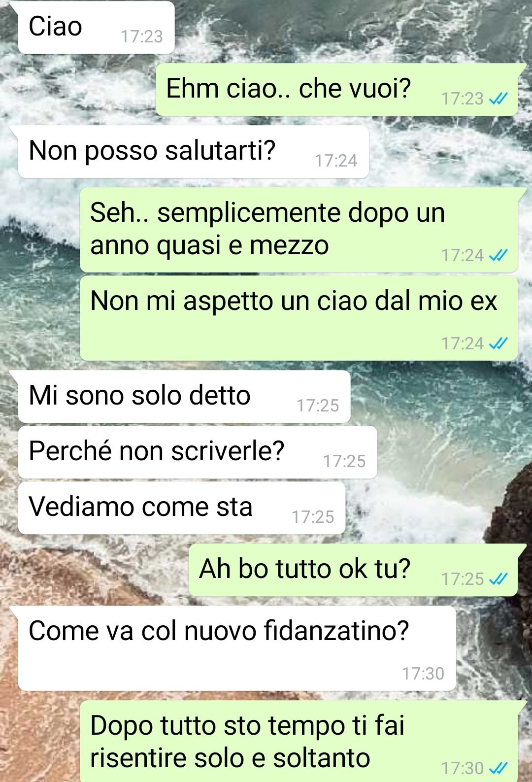532x782 pixels.
Task: Tap the "Dopo tutto sto tempo" message bubble
Action: tap(299, 741)
